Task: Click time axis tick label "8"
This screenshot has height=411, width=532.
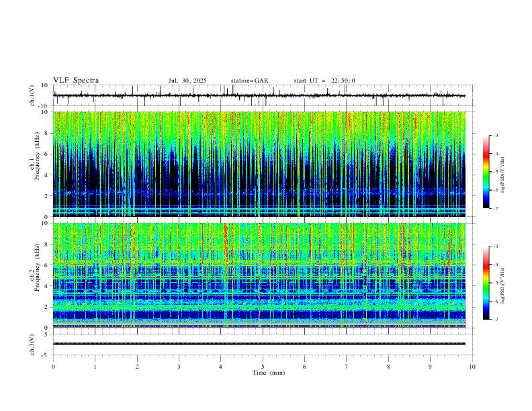Action: click(x=388, y=367)
